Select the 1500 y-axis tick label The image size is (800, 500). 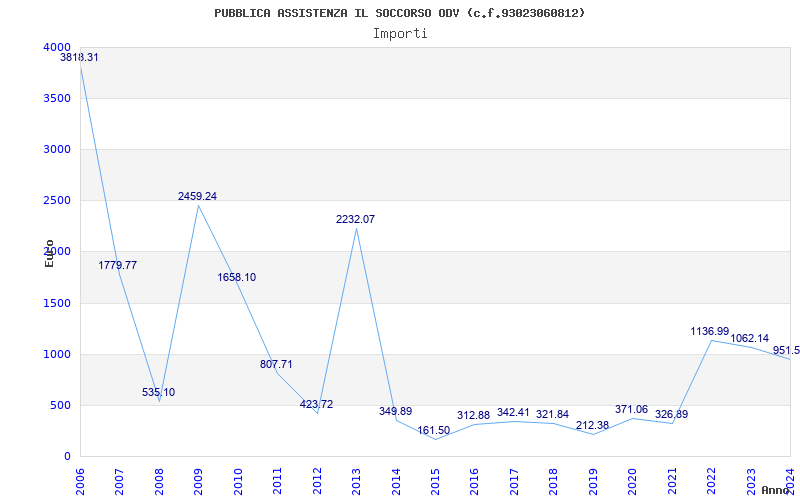coord(55,303)
